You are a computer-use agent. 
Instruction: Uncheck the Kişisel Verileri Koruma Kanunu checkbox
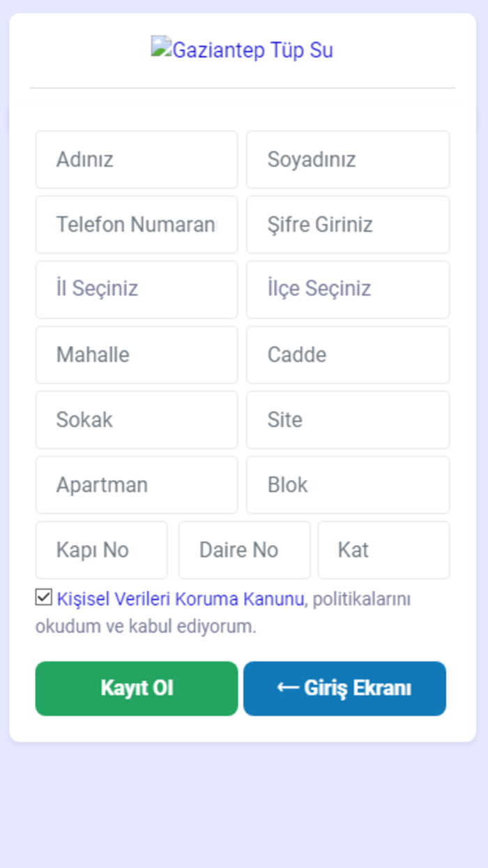click(x=42, y=597)
